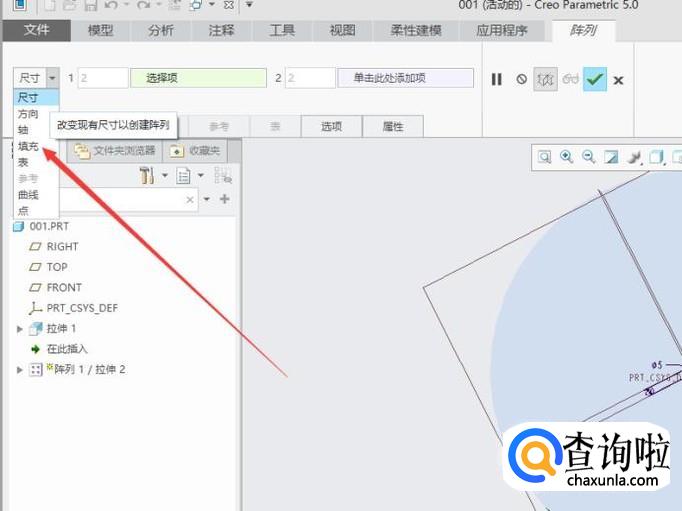Click the regenerate icon in quick toolbar
682x511 pixels.
coord(175,4)
